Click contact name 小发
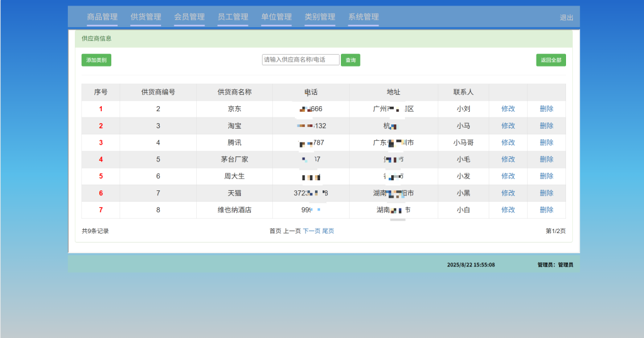This screenshot has height=338, width=644. pos(464,176)
